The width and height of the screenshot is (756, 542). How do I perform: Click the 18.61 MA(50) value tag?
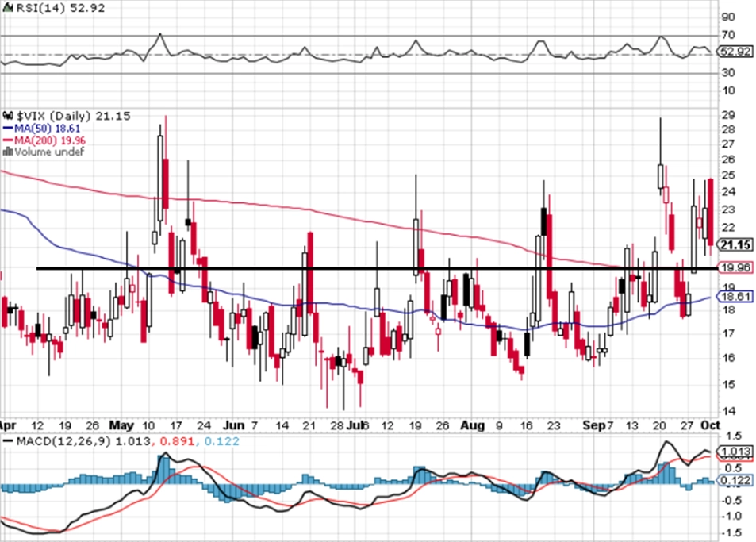point(735,297)
